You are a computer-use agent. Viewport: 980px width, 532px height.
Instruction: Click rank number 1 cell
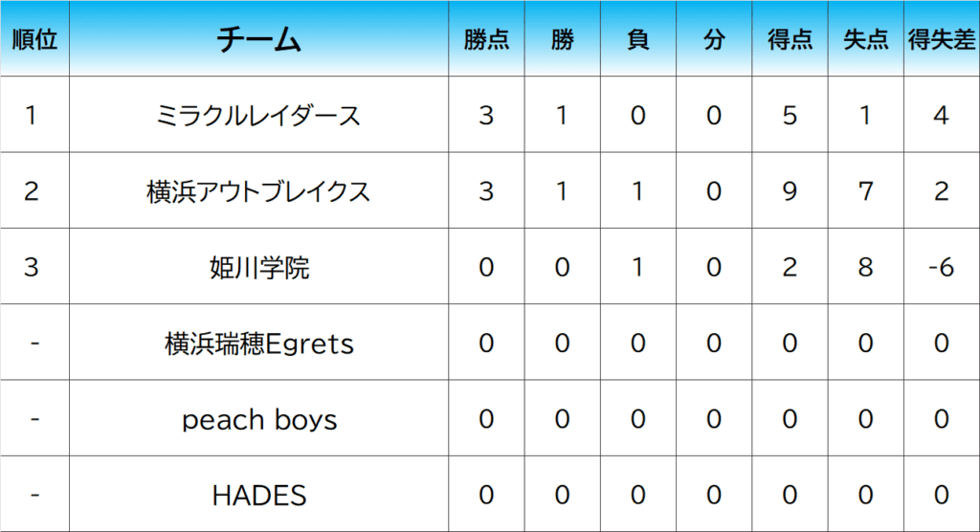32,116
